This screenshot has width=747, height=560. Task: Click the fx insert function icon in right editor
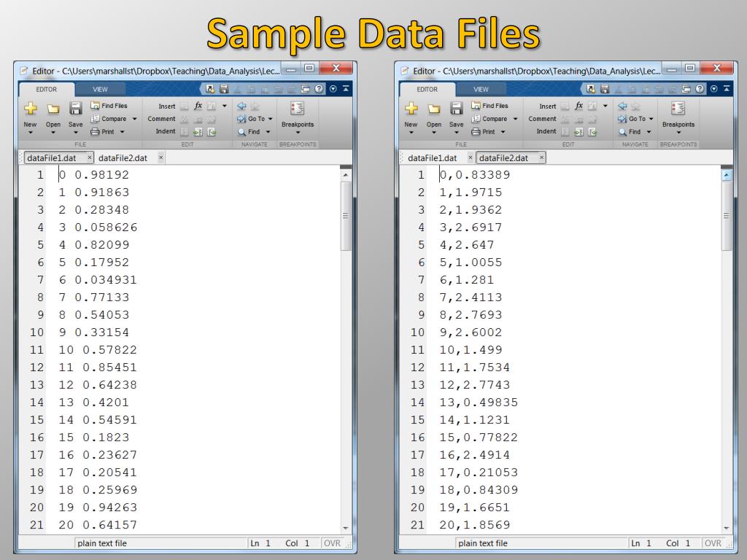pyautogui.click(x=578, y=106)
